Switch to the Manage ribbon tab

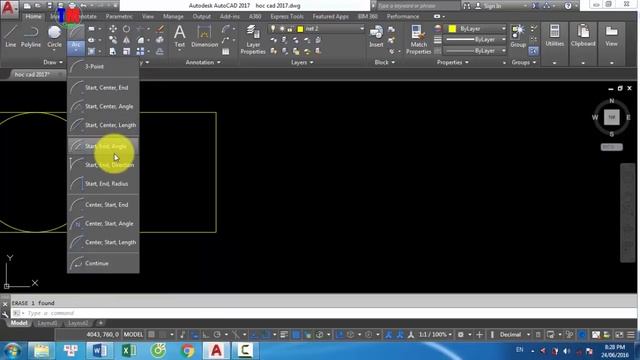pos(173,16)
